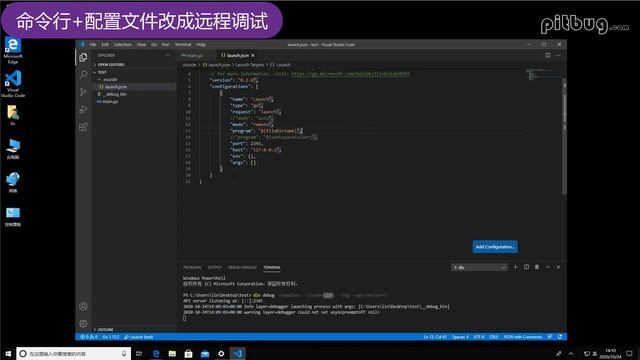Image resolution: width=640 pixels, height=360 pixels.
Task: Click the Windows taskbar search box
Action: point(73,353)
